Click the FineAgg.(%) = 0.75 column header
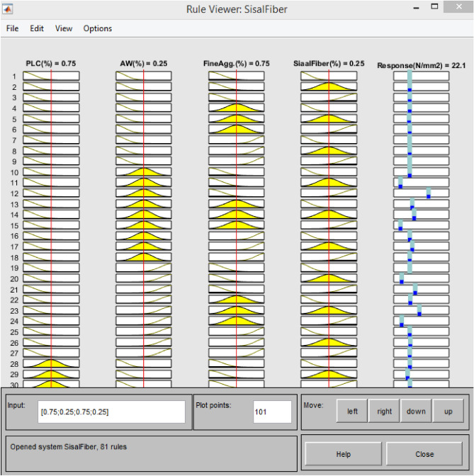This screenshot has height=476, width=474. (236, 64)
